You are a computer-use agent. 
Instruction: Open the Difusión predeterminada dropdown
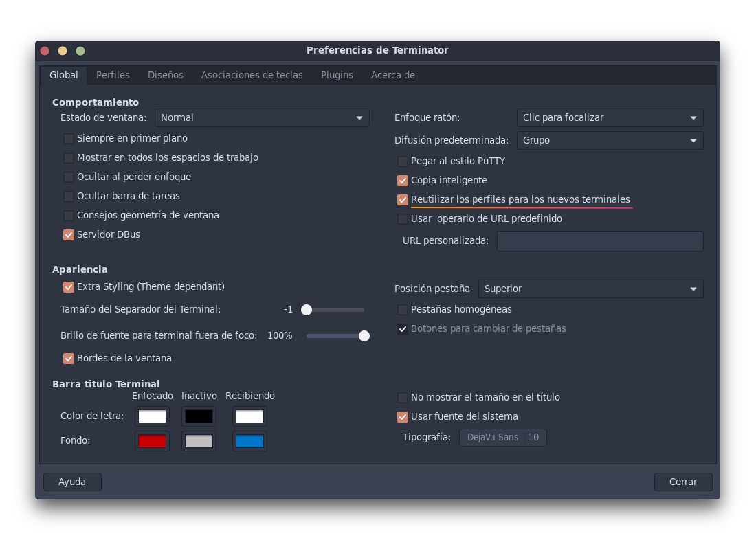610,141
